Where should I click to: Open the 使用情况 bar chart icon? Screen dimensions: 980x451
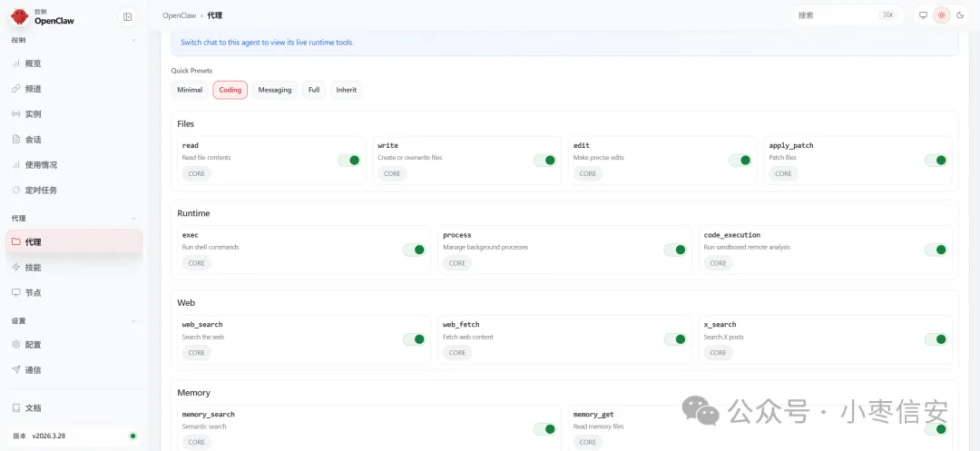(x=16, y=165)
